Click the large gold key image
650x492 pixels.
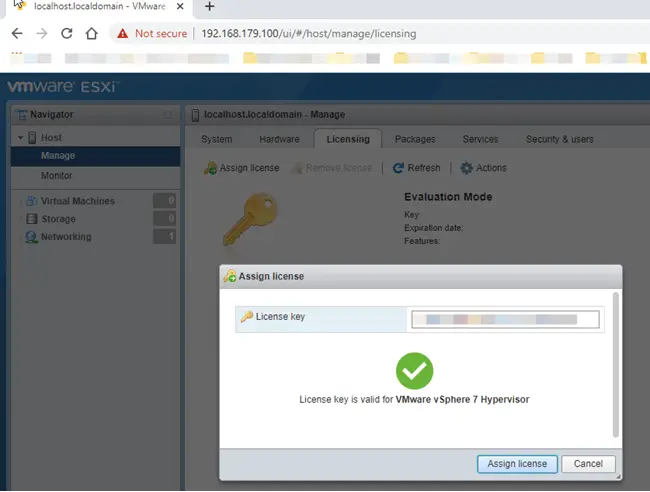pyautogui.click(x=250, y=219)
